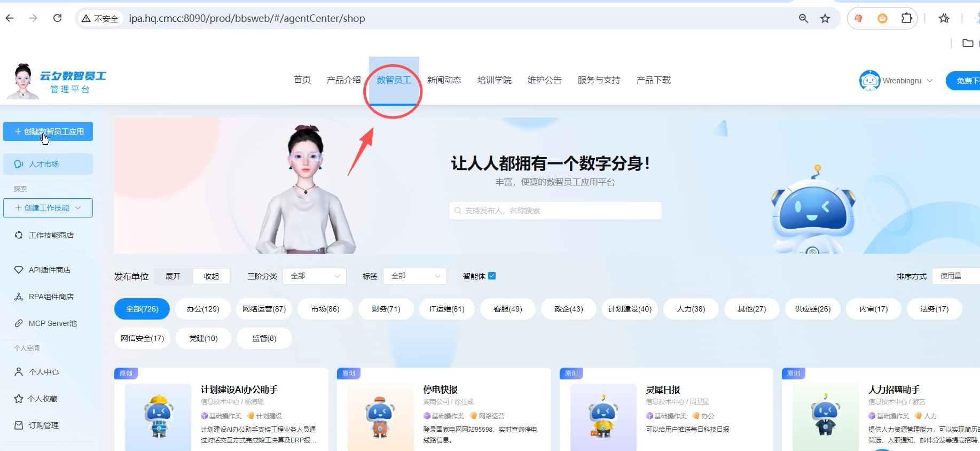This screenshot has width=980, height=451.
Task: Select the 监督(8) category filter
Action: [264, 338]
